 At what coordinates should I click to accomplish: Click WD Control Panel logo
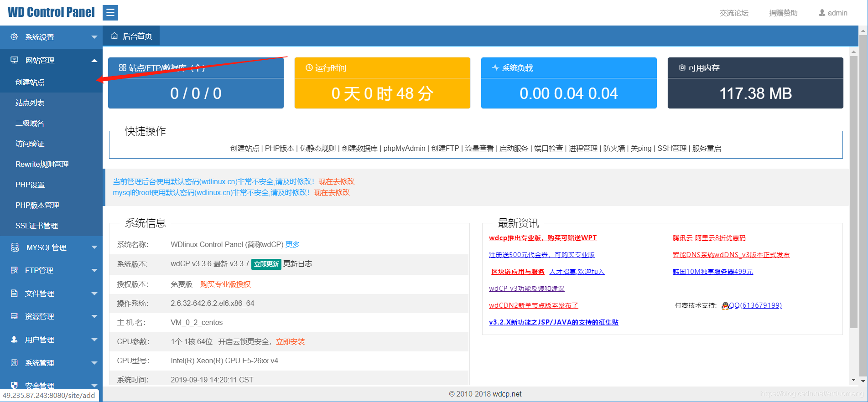(x=51, y=12)
